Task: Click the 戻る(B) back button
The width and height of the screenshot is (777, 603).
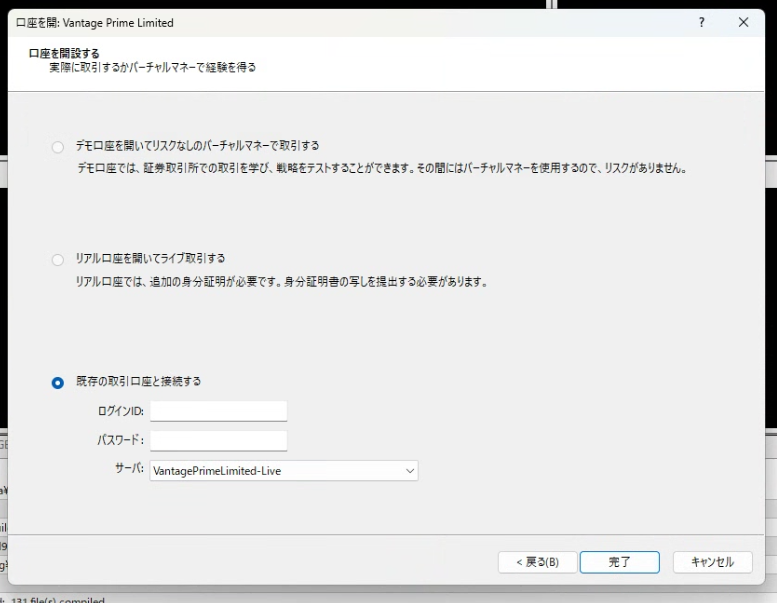Action: 538,562
